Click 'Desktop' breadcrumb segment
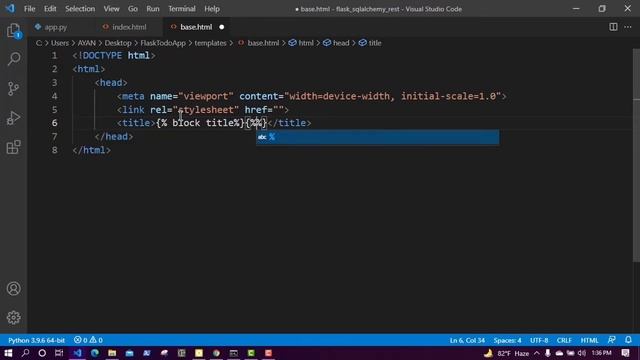Image resolution: width=640 pixels, height=360 pixels. [118, 43]
